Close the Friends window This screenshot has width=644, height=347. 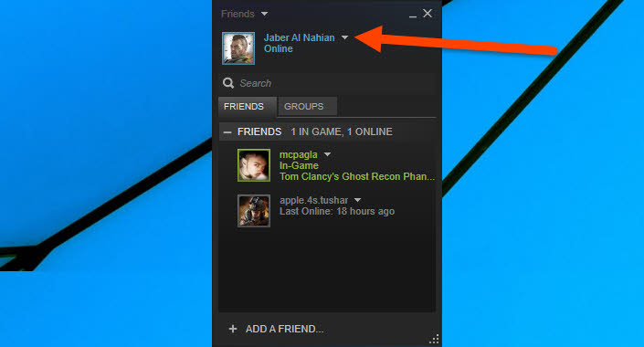tap(428, 14)
